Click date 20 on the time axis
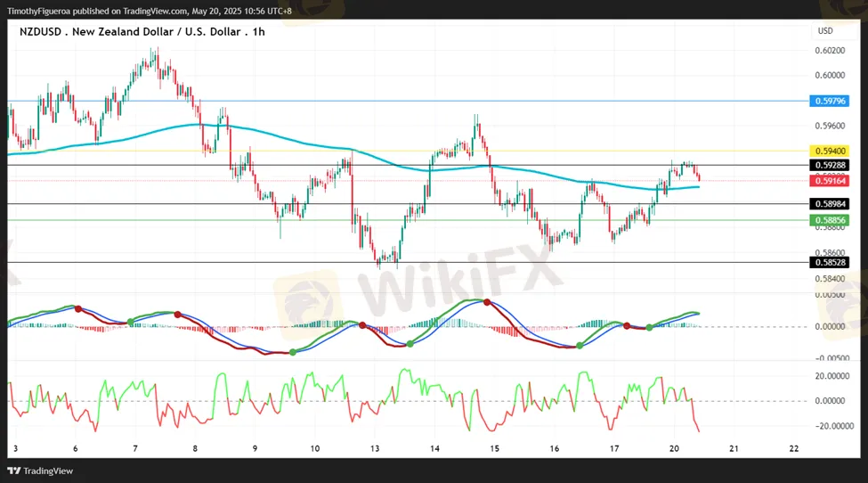The image size is (868, 483). tap(673, 448)
